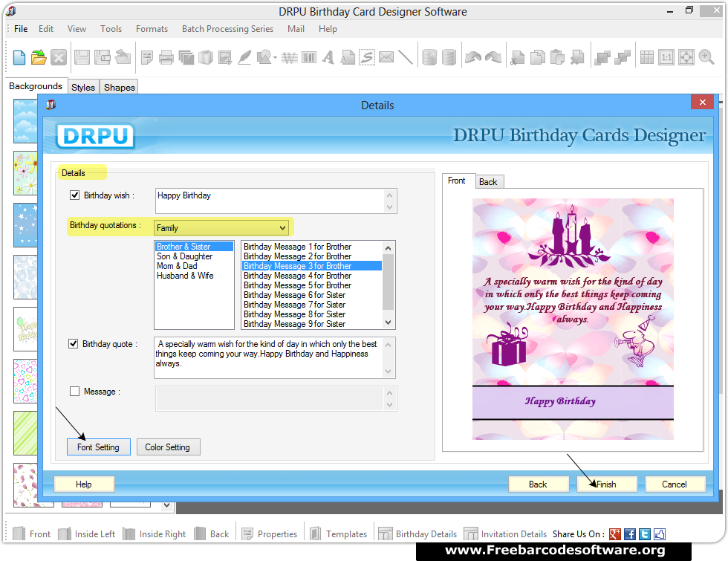Click scroll-down arrow in message list
Screen dimensions: 728x561
388,322
